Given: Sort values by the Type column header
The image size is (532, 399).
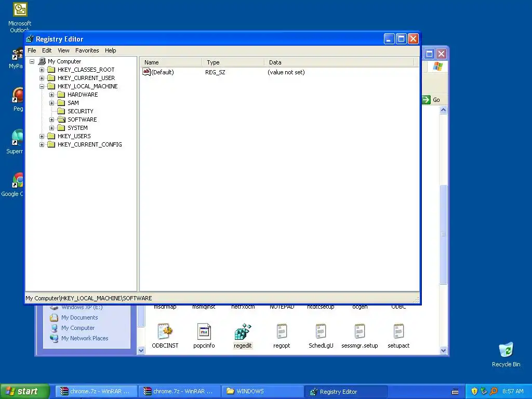Looking at the screenshot, I should point(233,62).
